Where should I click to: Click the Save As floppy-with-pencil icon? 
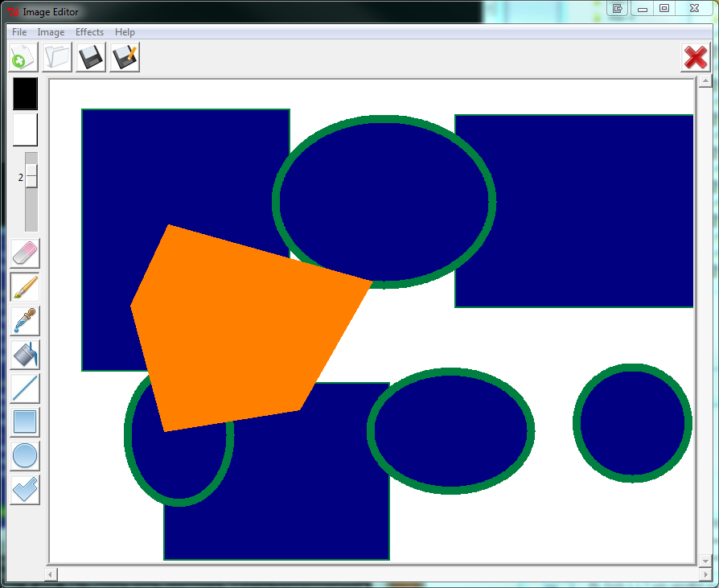coord(125,57)
